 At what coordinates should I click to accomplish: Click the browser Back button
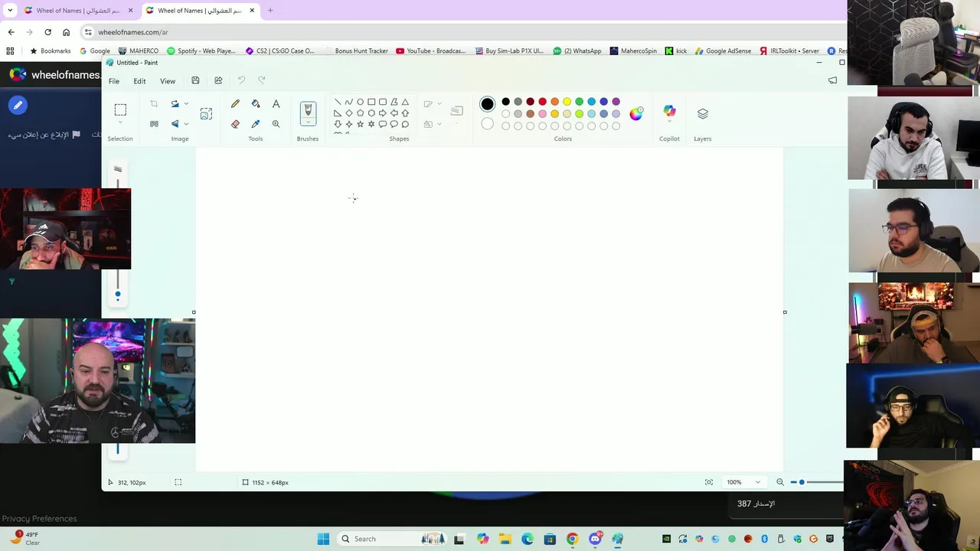point(11,32)
